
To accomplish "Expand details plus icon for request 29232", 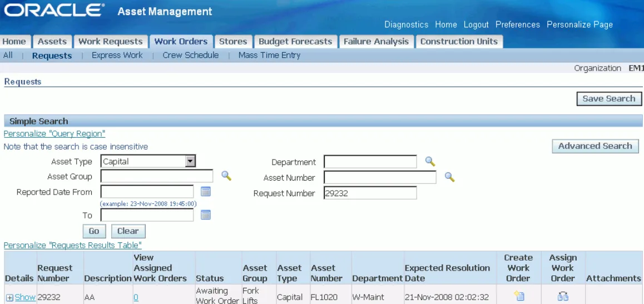I will [x=9, y=298].
